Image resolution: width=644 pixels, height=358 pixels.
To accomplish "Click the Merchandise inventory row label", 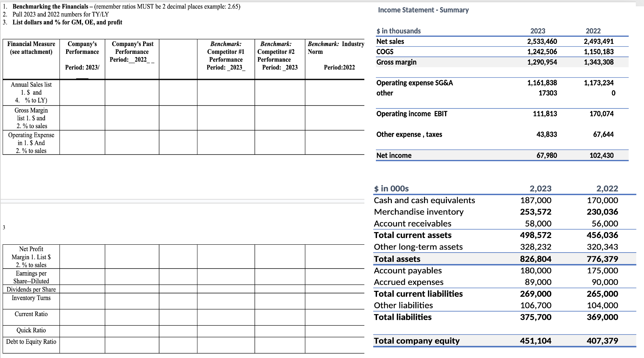I will (419, 212).
